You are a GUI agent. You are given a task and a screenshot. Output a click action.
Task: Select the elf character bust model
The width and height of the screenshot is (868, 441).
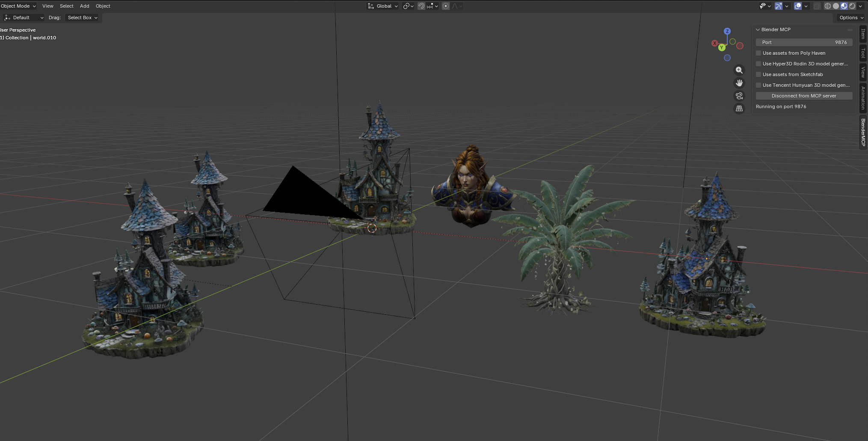[x=472, y=186]
